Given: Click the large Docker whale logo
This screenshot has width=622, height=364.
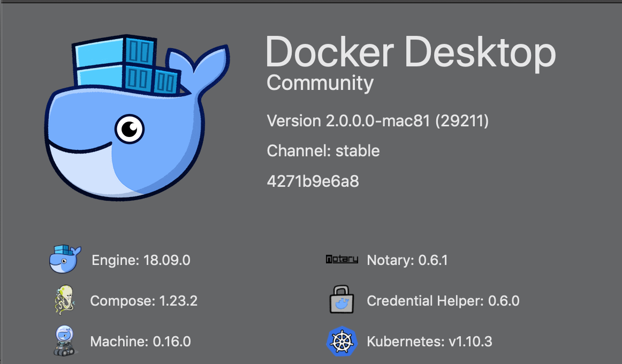Looking at the screenshot, I should [x=137, y=117].
